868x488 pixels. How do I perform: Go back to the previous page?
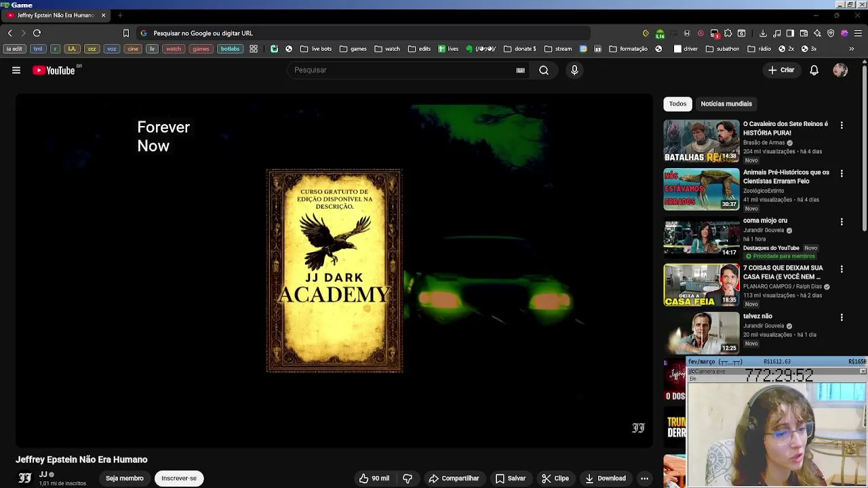9,33
